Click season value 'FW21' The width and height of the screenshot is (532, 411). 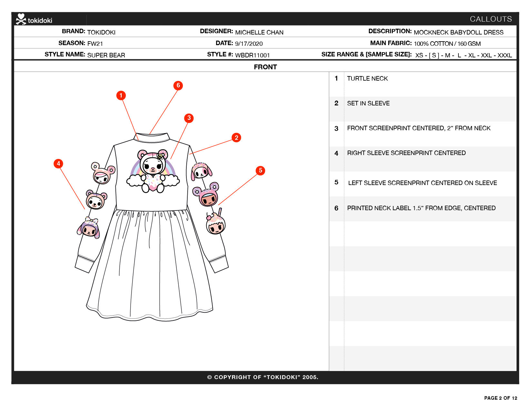[95, 44]
